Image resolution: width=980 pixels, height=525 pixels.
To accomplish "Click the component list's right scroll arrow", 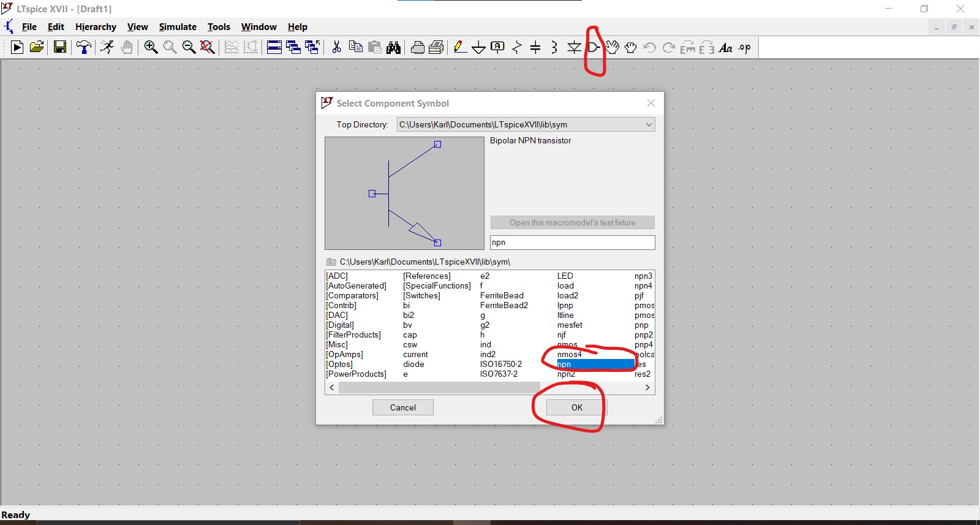I will point(647,387).
